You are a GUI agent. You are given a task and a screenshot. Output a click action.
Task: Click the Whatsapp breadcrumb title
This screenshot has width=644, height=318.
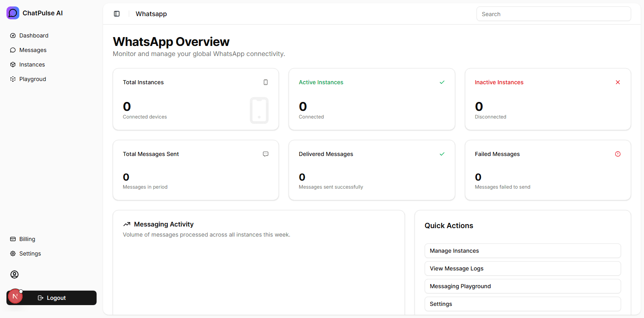[x=151, y=14]
